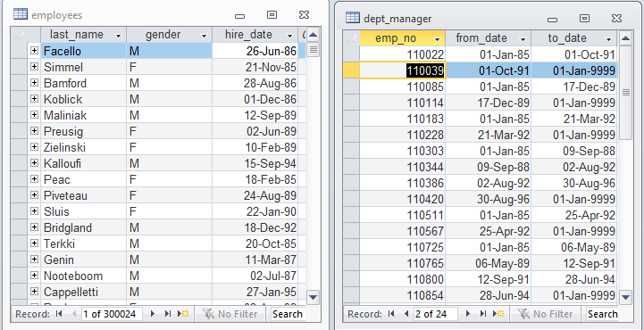644x330 pixels.
Task: Click the dept_manager table icon in title
Action: point(353,18)
